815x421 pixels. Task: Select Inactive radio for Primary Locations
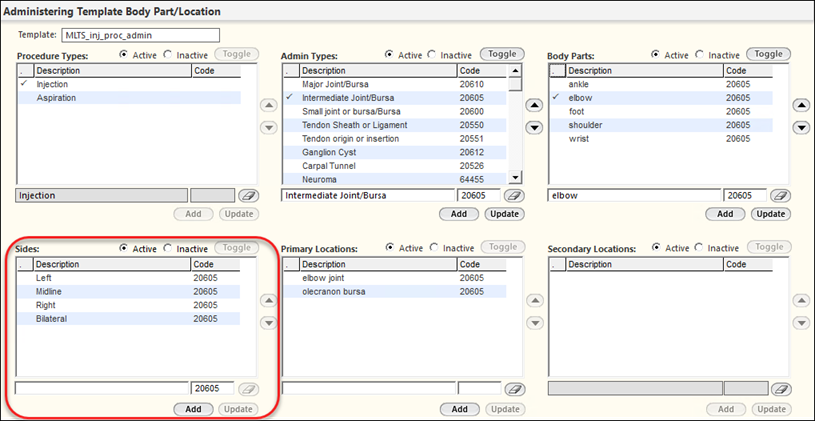point(433,248)
